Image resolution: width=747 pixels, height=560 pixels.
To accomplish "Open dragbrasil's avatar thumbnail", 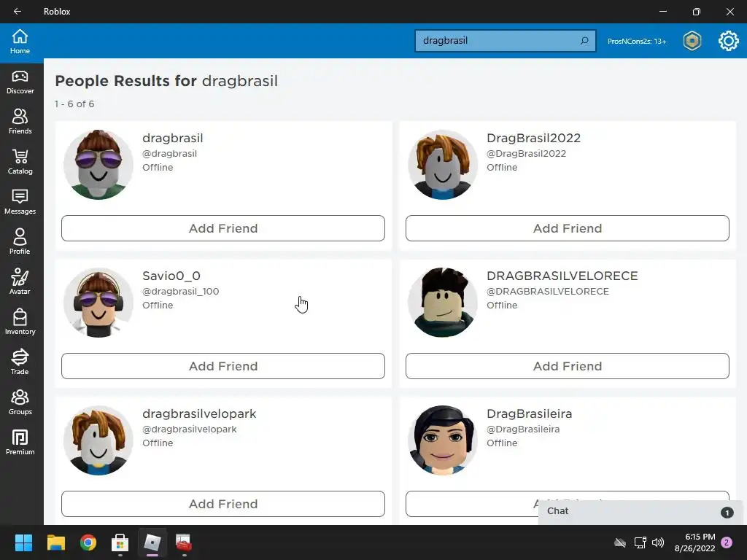I will [98, 165].
